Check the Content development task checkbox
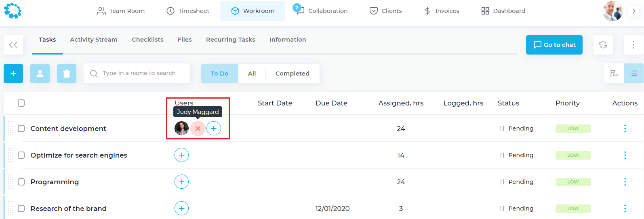This screenshot has width=644, height=219. [x=21, y=128]
